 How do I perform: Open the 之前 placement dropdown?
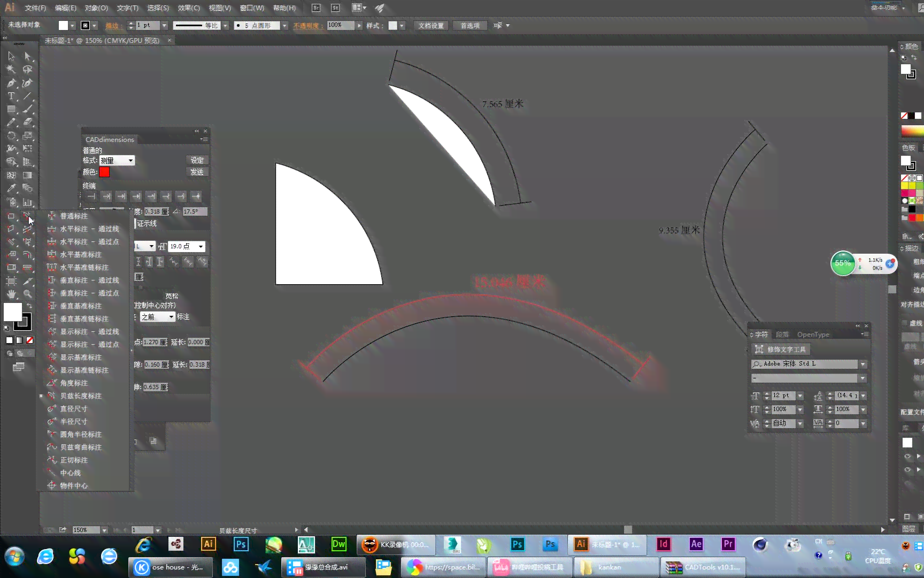[x=157, y=317]
